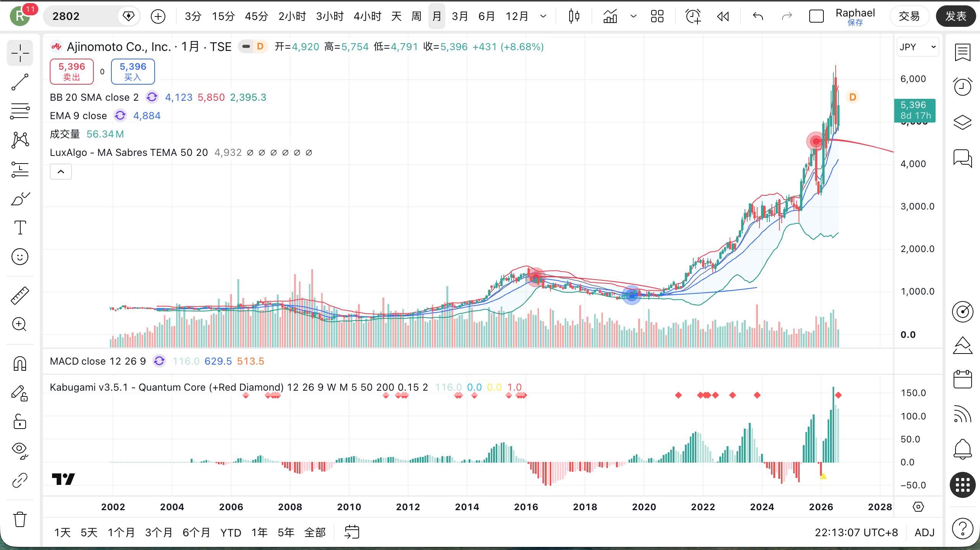Switch to the 天 daily interval
This screenshot has height=550, width=980.
(397, 16)
